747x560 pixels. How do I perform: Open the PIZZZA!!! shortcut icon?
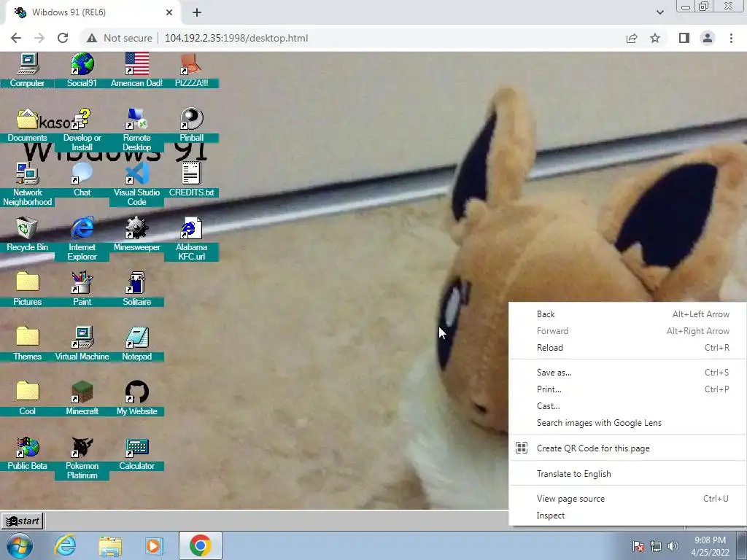191,65
